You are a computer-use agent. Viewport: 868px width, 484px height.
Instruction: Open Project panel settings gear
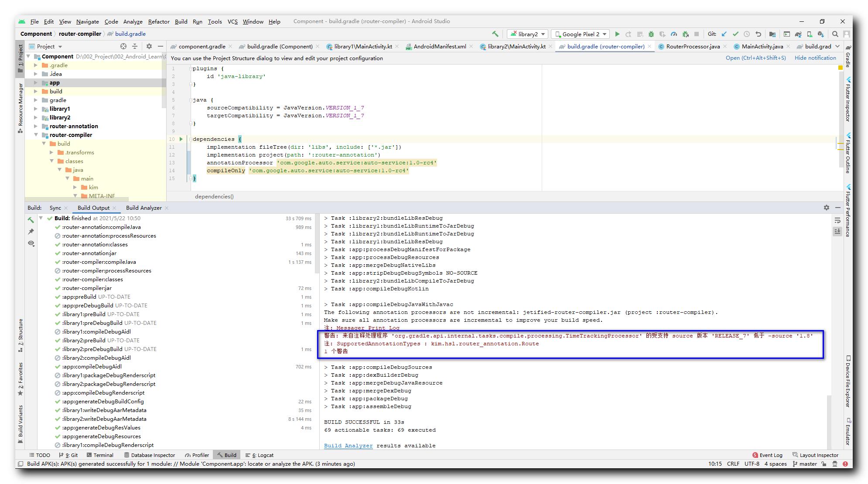[x=149, y=46]
